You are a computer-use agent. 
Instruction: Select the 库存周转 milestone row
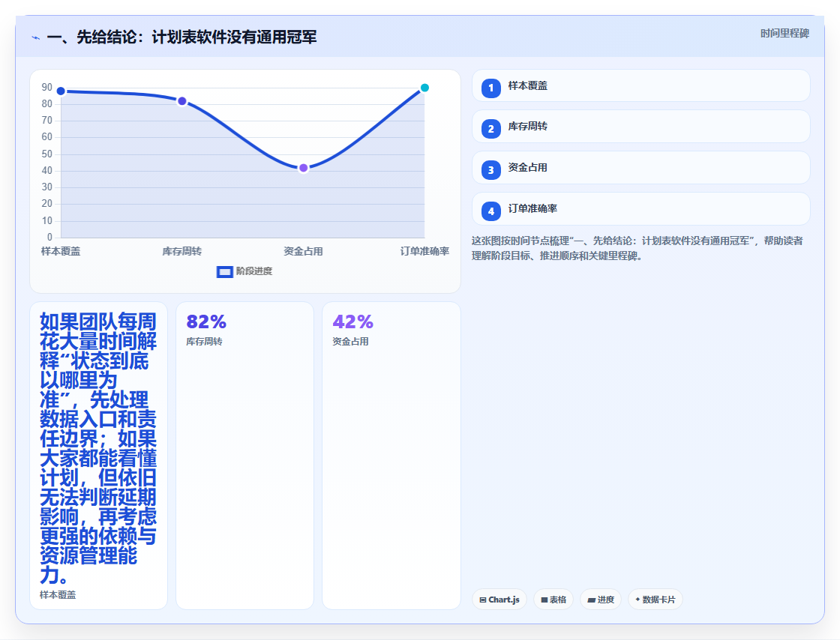(640, 127)
